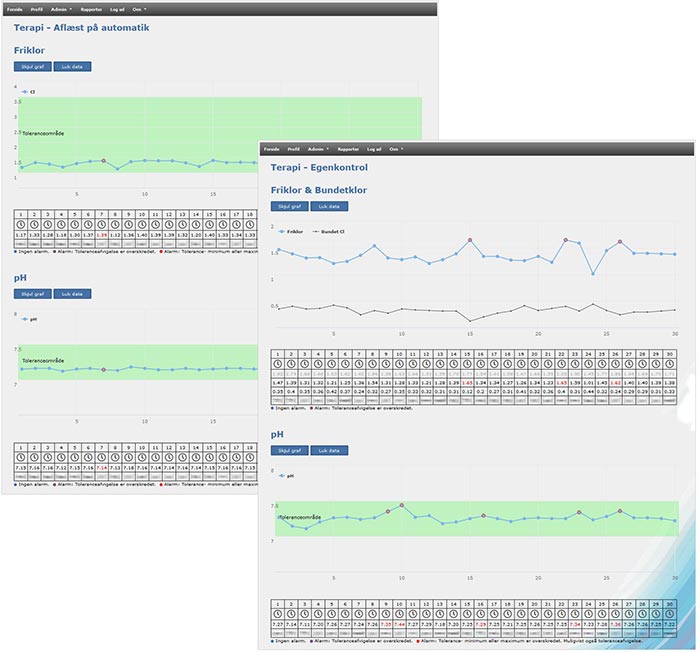Click the clock icon under day 10 in Egenkontrol pH table

pyautogui.click(x=399, y=613)
